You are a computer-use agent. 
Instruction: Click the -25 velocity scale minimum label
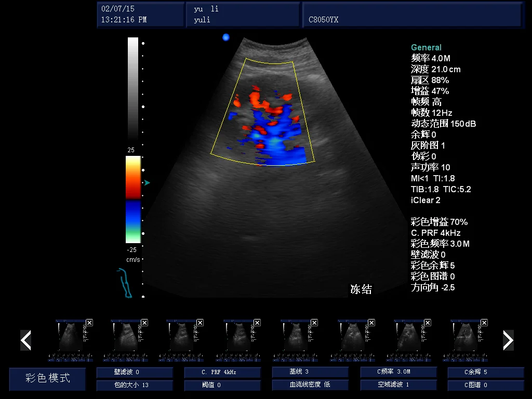click(x=131, y=250)
